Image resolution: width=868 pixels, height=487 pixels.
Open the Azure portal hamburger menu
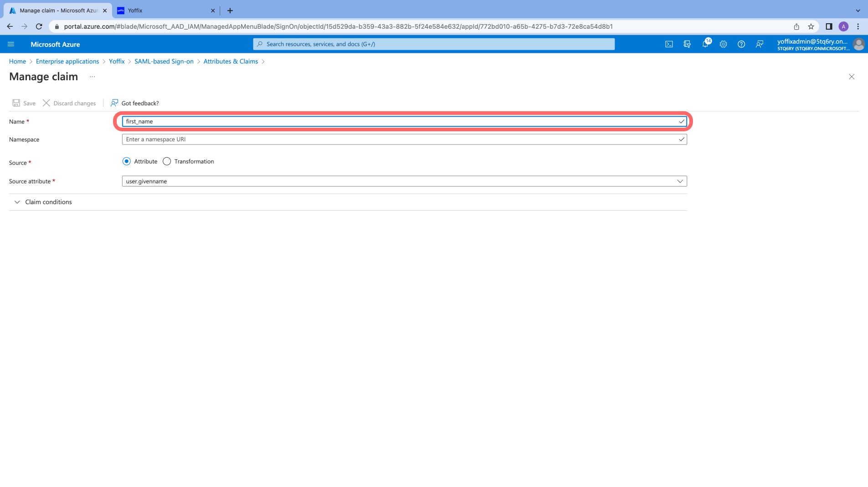click(11, 44)
